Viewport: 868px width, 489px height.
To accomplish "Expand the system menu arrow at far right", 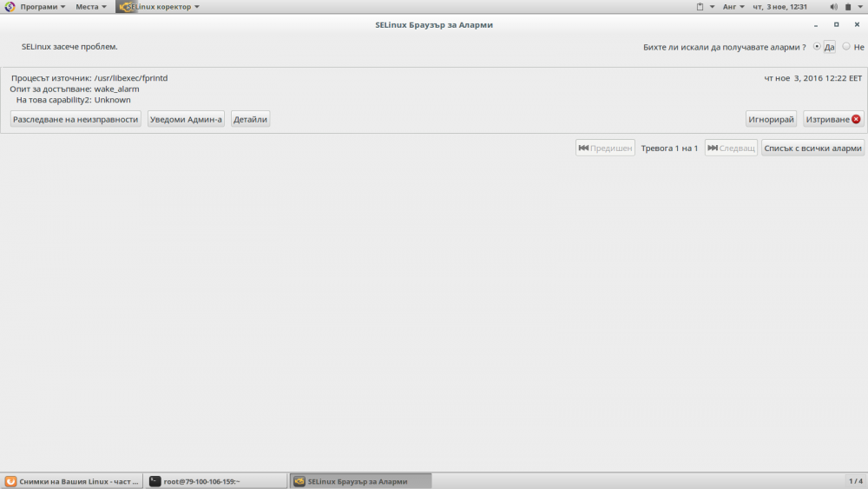I will pyautogui.click(x=861, y=7).
